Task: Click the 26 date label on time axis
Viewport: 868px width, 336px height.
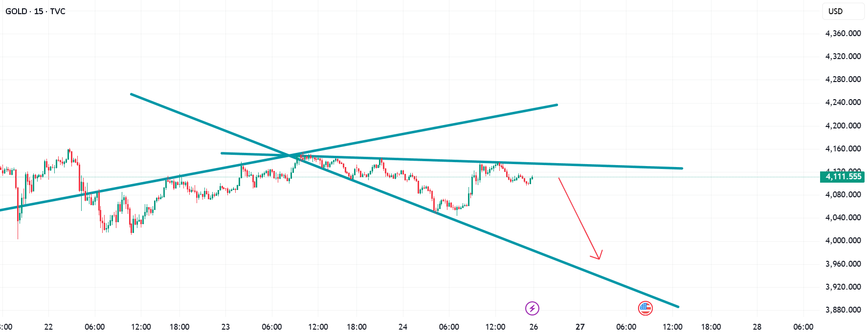Action: [534, 327]
